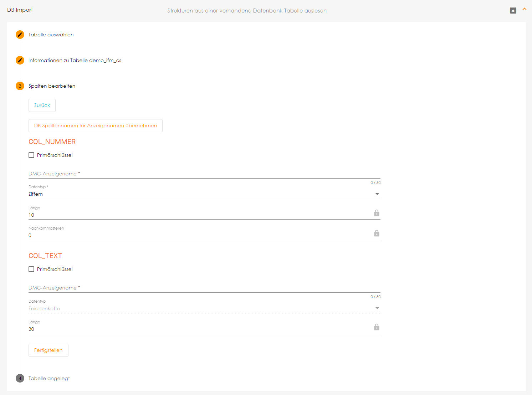Screen dimensions: 532x395
Task: Click lock icon in Nachkommastellen field
Action: (377, 233)
